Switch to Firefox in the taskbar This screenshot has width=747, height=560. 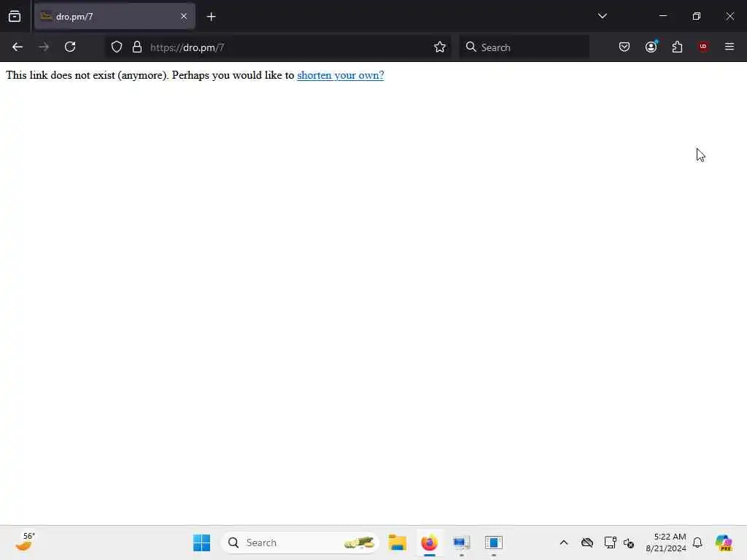pos(429,542)
